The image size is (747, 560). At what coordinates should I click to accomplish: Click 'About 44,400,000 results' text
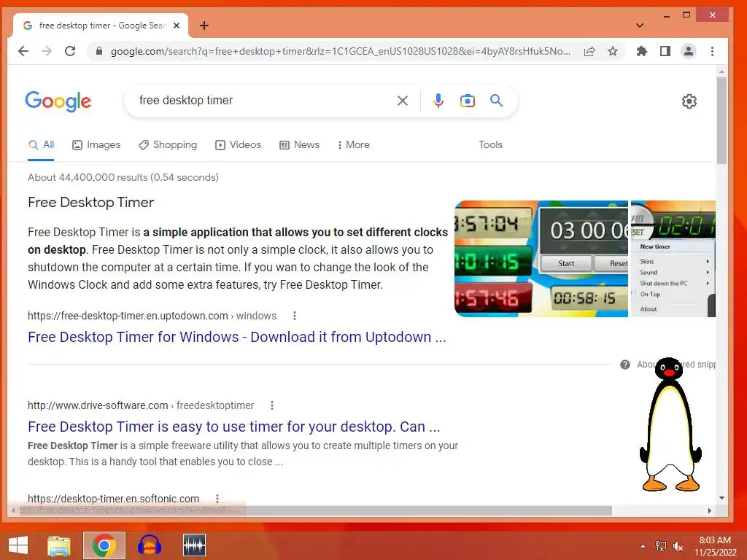pyautogui.click(x=123, y=178)
